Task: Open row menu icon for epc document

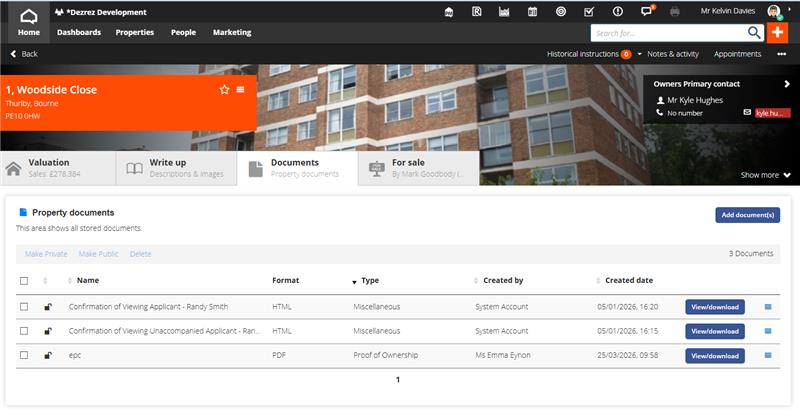Action: pyautogui.click(x=768, y=355)
